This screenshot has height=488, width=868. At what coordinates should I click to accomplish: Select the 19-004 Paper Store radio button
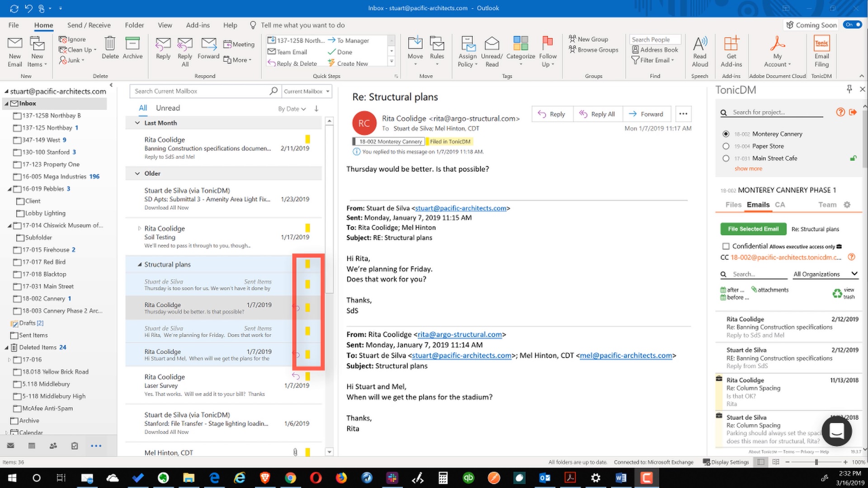coord(726,146)
